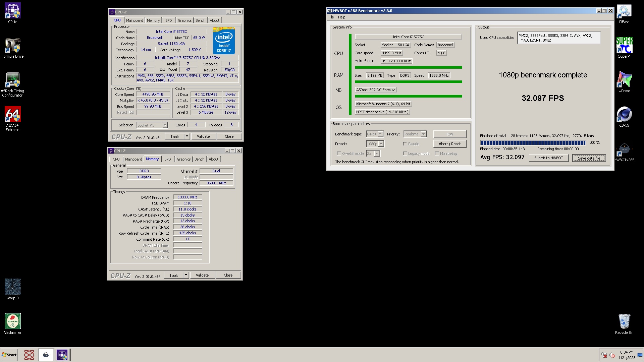The image size is (644, 362).
Task: Launch PiFast desktop shortcut
Action: coord(624,13)
